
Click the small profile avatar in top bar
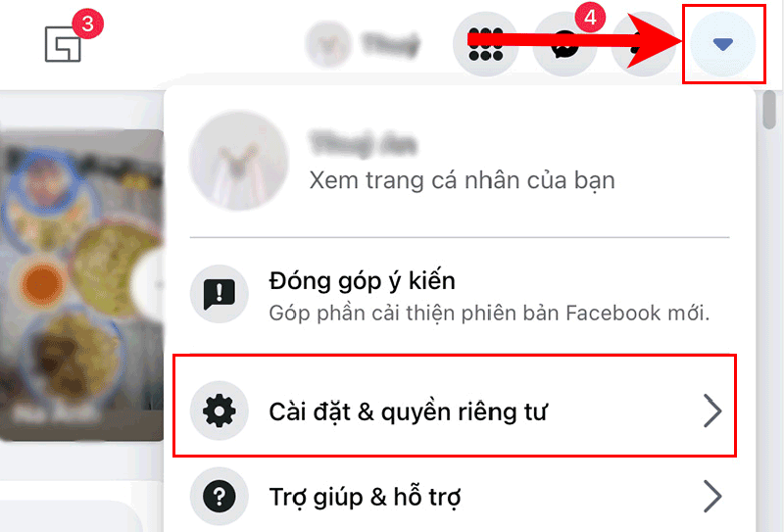(328, 44)
